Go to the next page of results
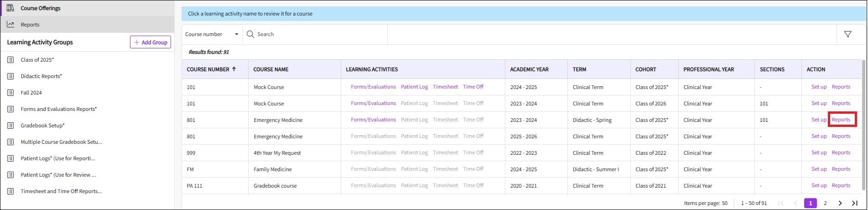The height and width of the screenshot is (210, 868). 840,203
